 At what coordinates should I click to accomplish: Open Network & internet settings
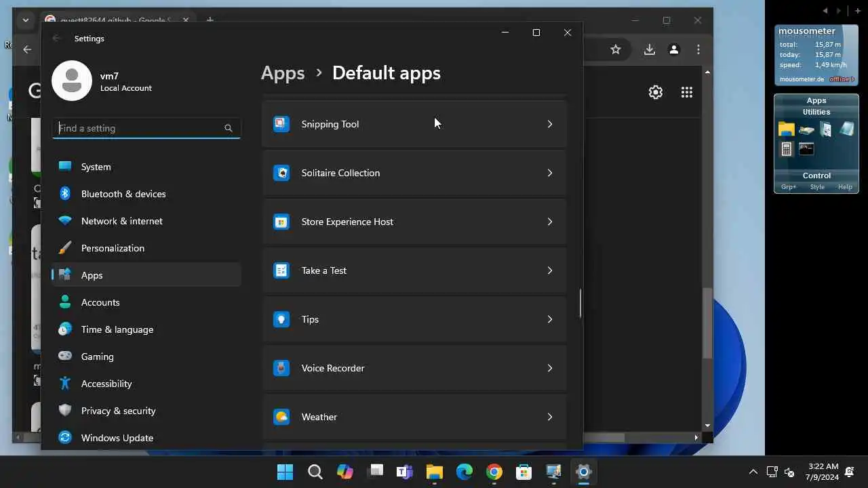pos(146,221)
